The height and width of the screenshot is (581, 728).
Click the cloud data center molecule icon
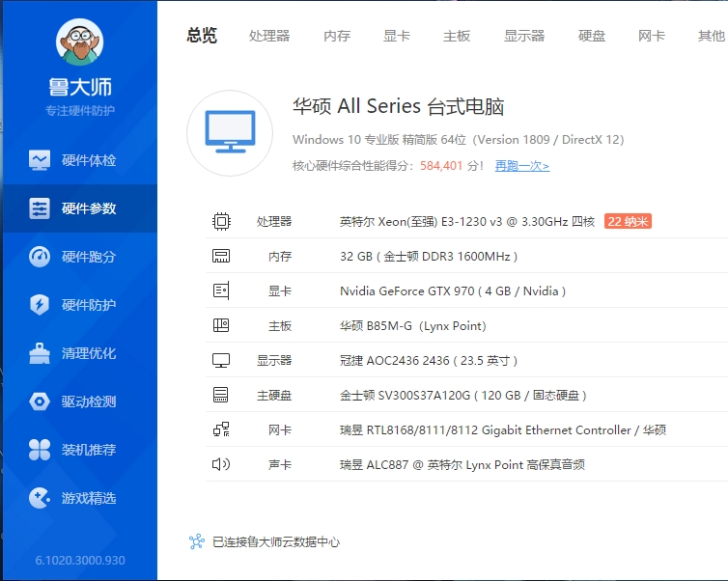pos(197,541)
